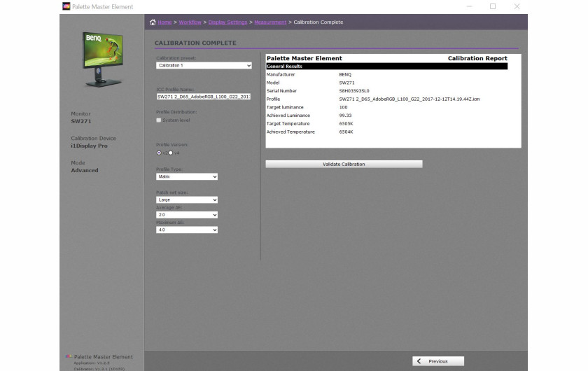Click the Advanced mode label
588x371 pixels.
click(x=85, y=170)
